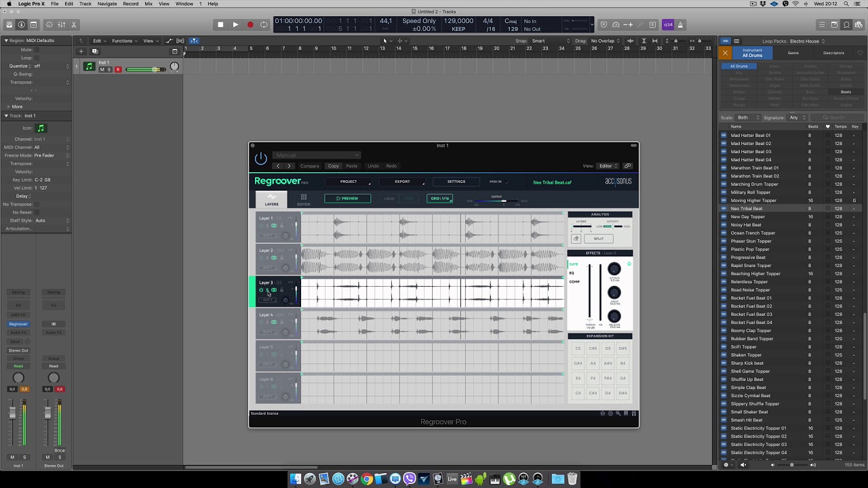The width and height of the screenshot is (868, 488).
Task: Record-enable the Inst 1 track
Action: 118,69
